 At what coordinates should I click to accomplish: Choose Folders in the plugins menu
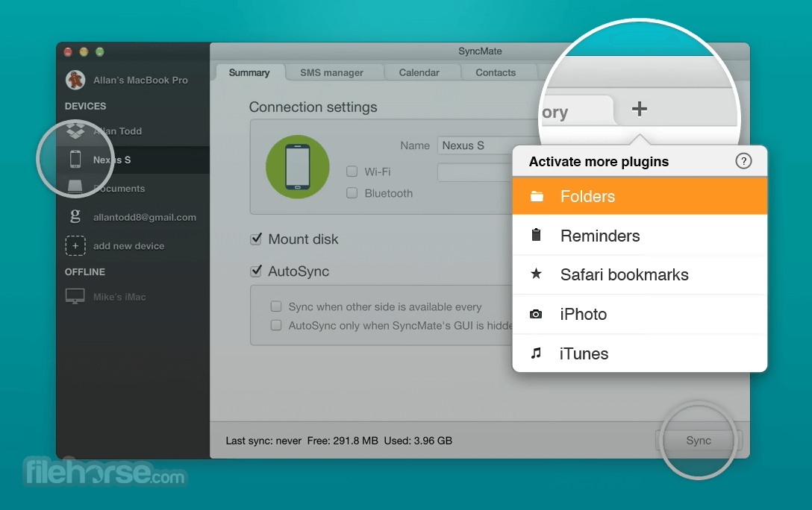[640, 196]
